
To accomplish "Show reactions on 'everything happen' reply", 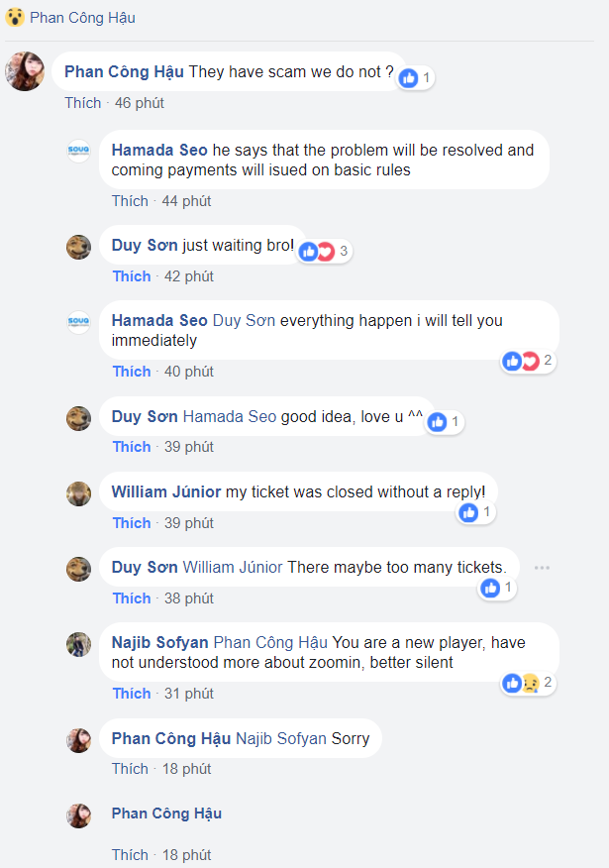I will (x=528, y=361).
